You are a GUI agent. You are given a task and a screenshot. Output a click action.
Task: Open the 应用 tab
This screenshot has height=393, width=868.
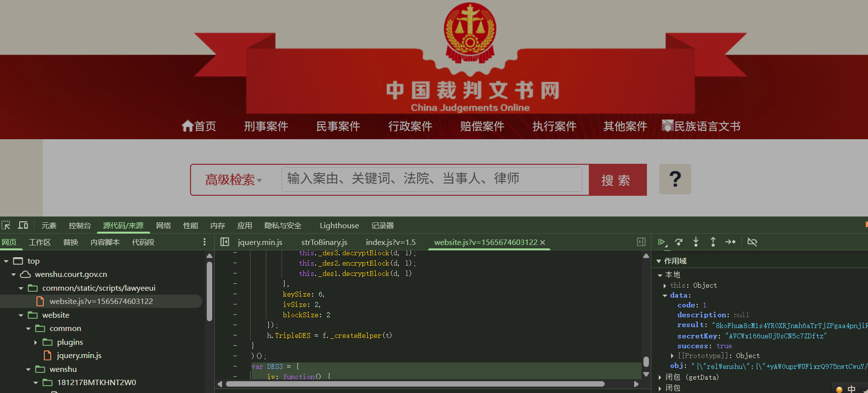tap(245, 225)
